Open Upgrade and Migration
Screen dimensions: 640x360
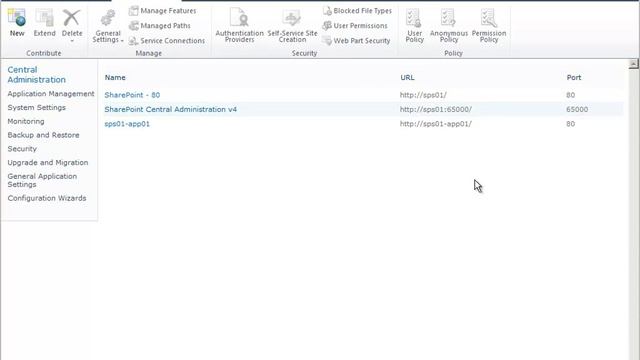(x=48, y=162)
